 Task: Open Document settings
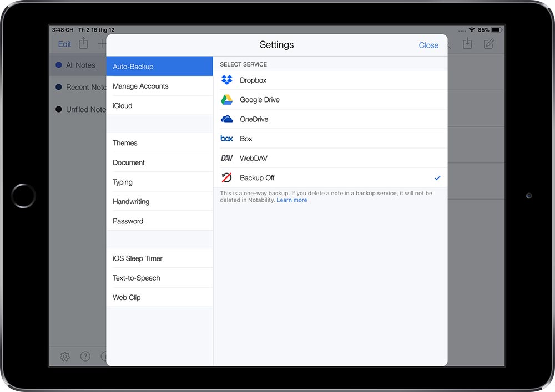tap(159, 162)
